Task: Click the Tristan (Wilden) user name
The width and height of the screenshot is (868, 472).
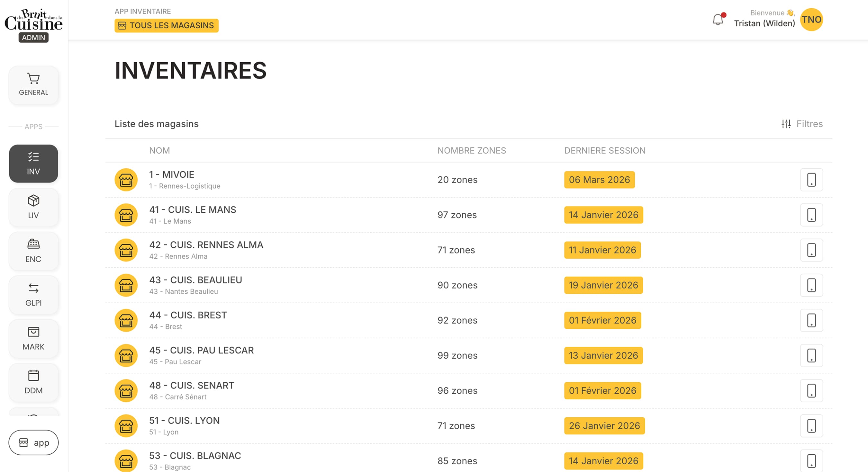Action: pos(764,23)
